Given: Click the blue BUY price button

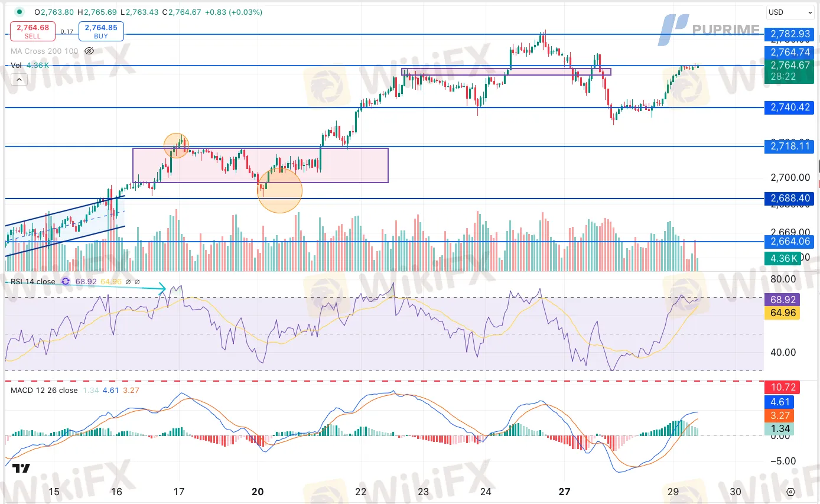Looking at the screenshot, I should click(101, 31).
